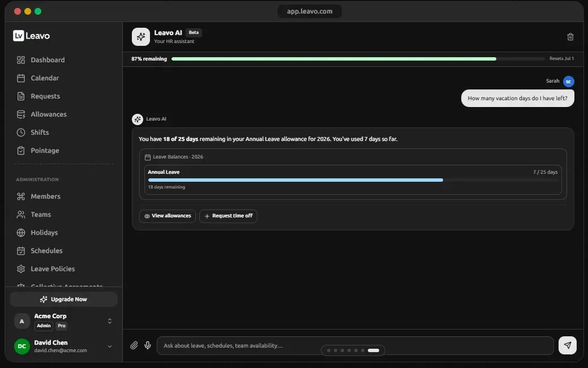Click the trash icon to clear chat
This screenshot has height=368, width=588.
(570, 37)
